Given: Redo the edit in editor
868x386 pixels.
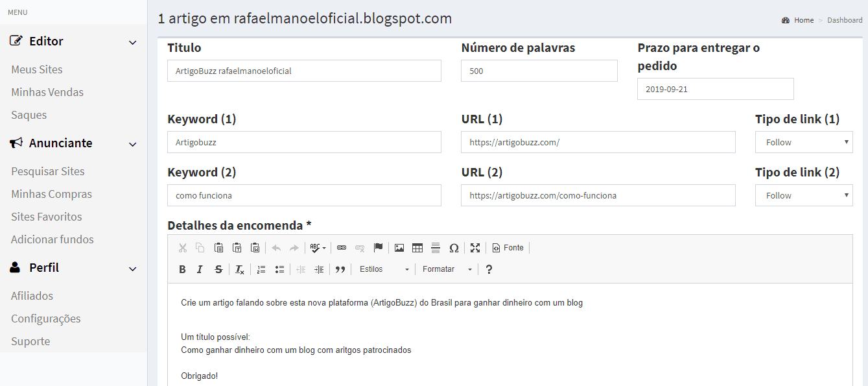Looking at the screenshot, I should point(294,248).
